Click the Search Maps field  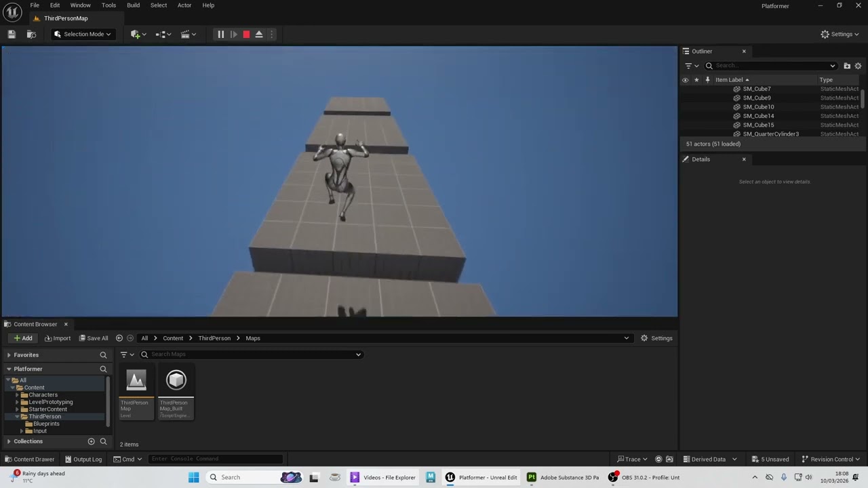coord(251,354)
